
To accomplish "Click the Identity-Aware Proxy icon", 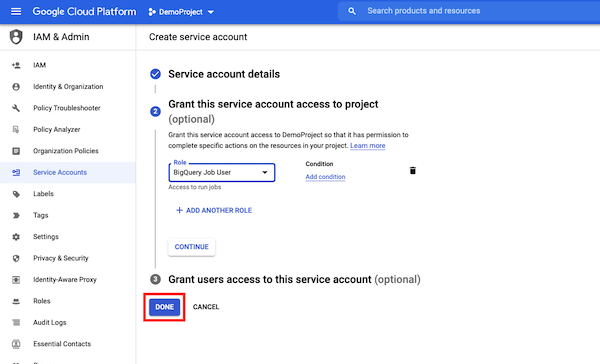I will tap(16, 279).
